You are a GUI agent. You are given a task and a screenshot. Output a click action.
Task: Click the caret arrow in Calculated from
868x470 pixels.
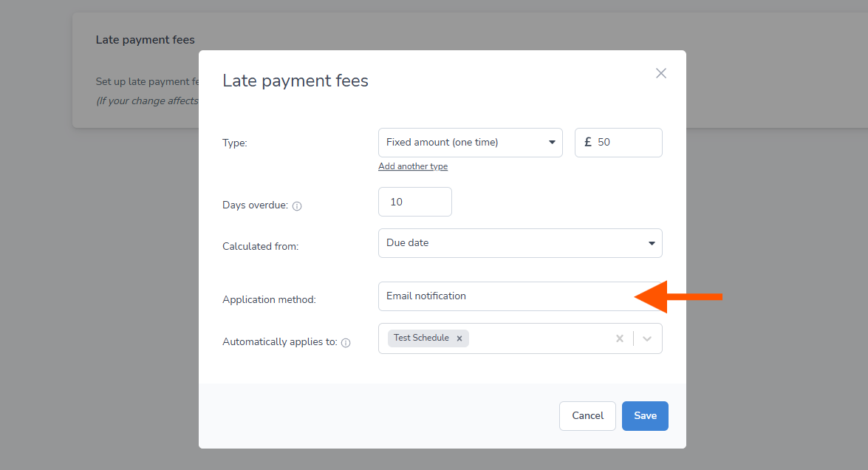pyautogui.click(x=651, y=243)
